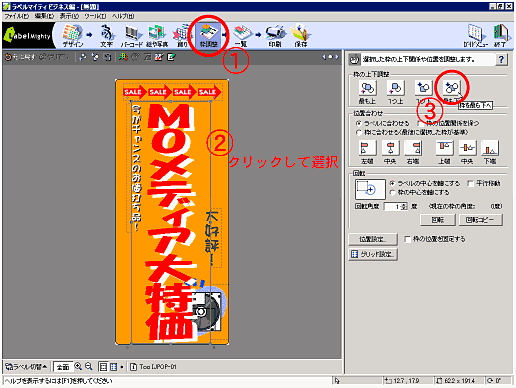This screenshot has height=388, width=516.
Task: Click the 全面 (Full view) button
Action: (x=62, y=367)
